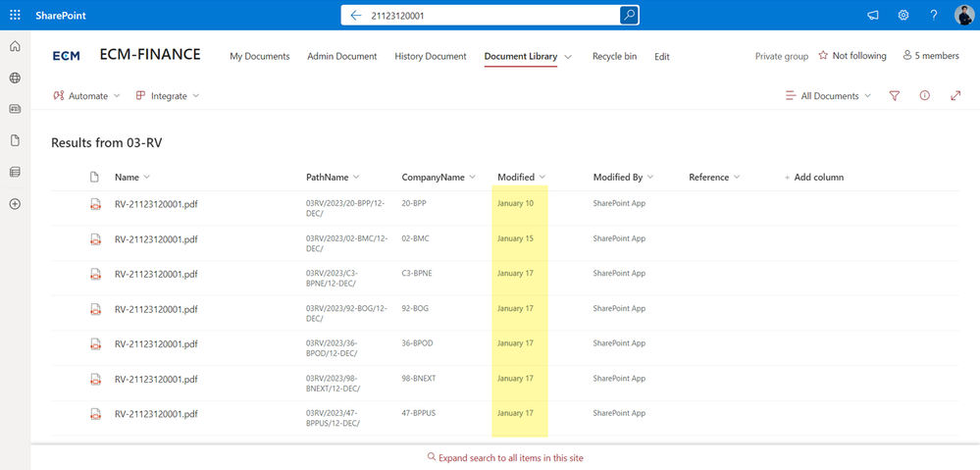
Task: Click the January 10 modified date
Action: [x=516, y=203]
